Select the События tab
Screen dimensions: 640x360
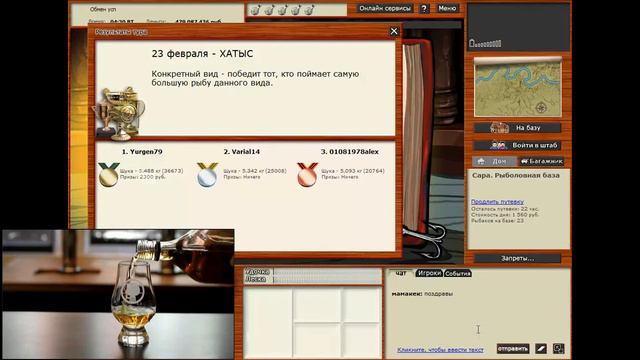click(458, 273)
